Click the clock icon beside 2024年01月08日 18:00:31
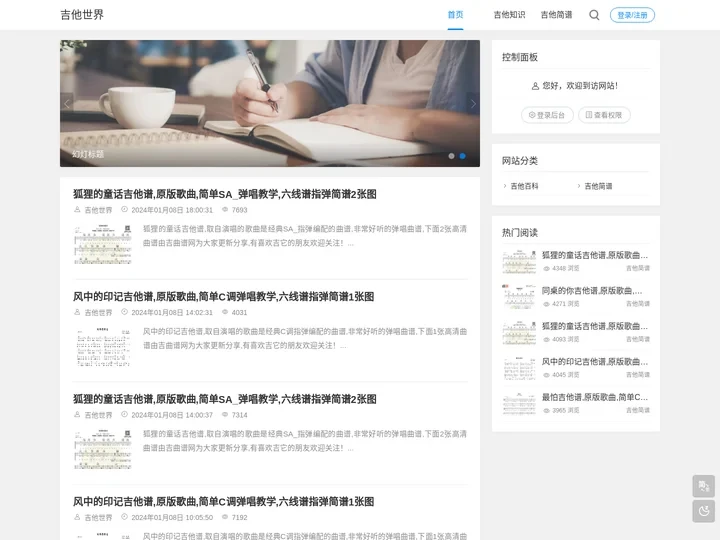The width and height of the screenshot is (720, 540). tap(124, 209)
